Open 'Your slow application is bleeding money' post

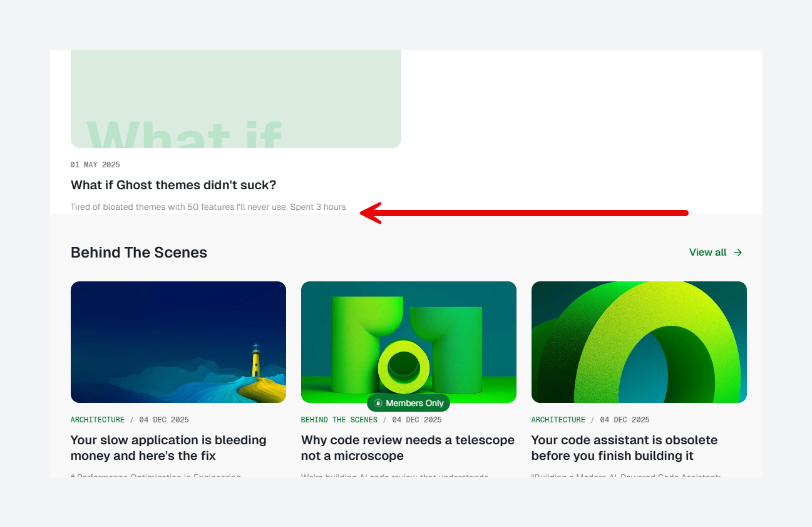tap(168, 448)
